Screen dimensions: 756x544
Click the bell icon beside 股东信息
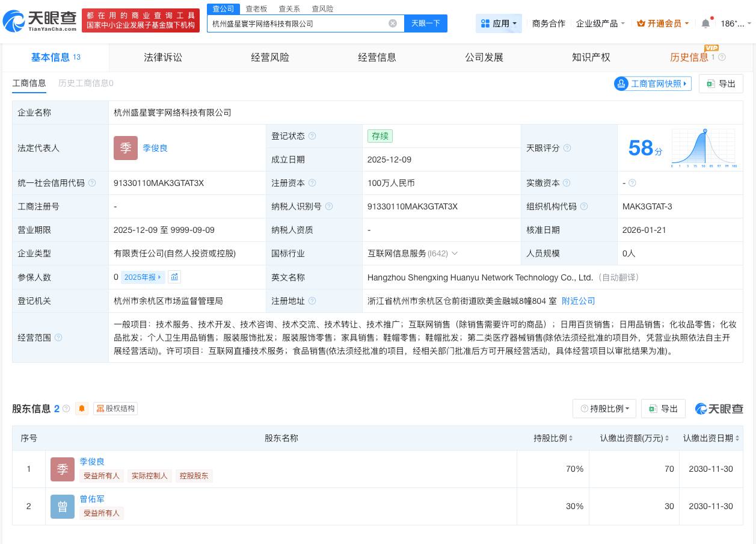click(x=82, y=409)
